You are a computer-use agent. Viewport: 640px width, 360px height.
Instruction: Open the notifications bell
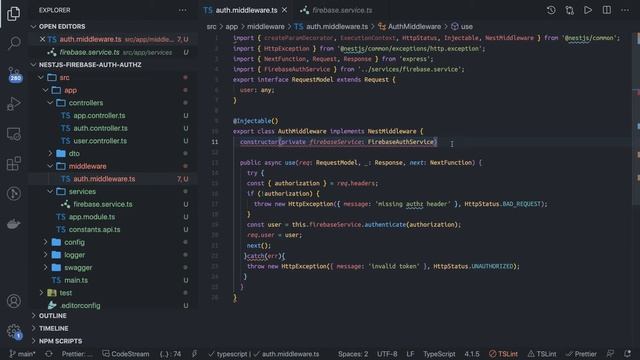[627, 354]
